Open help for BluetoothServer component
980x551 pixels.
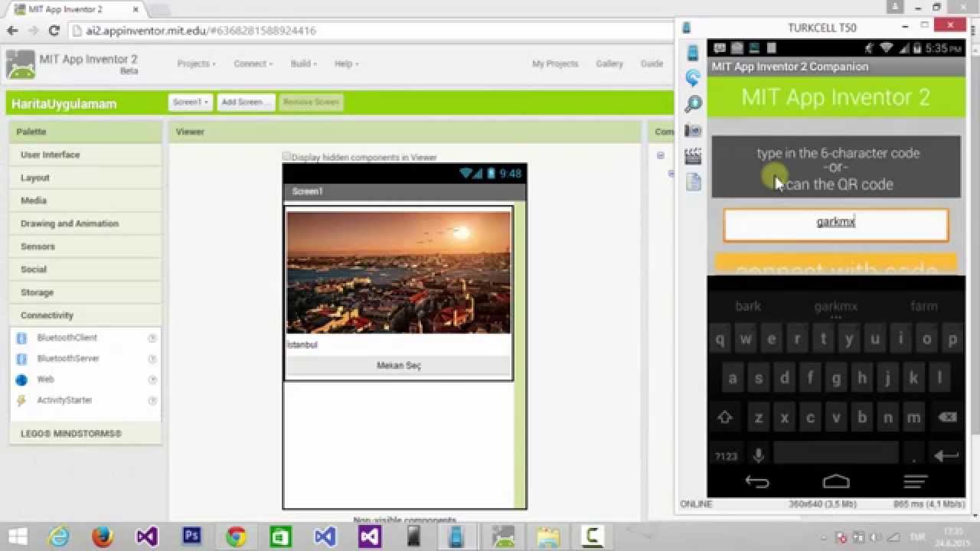click(152, 359)
